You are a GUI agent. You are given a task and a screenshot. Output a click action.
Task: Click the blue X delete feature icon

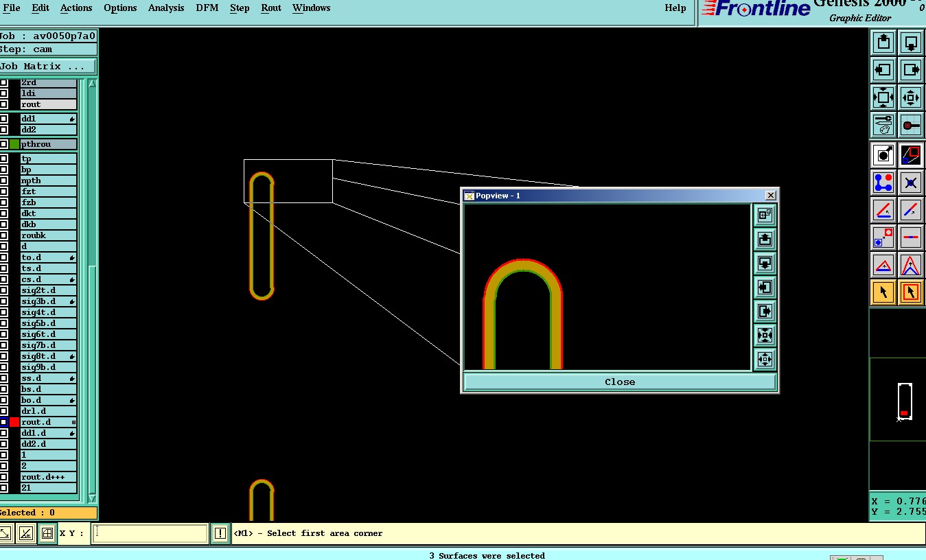click(x=911, y=183)
